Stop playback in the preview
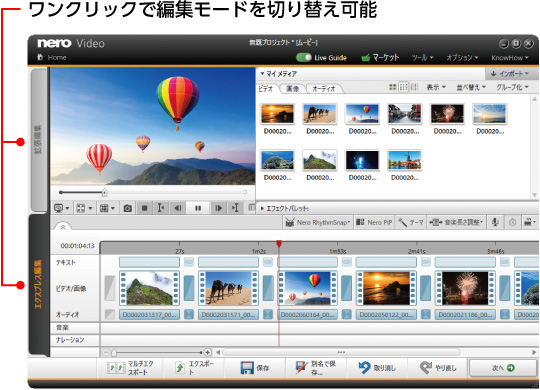540x390 pixels. pos(145,208)
